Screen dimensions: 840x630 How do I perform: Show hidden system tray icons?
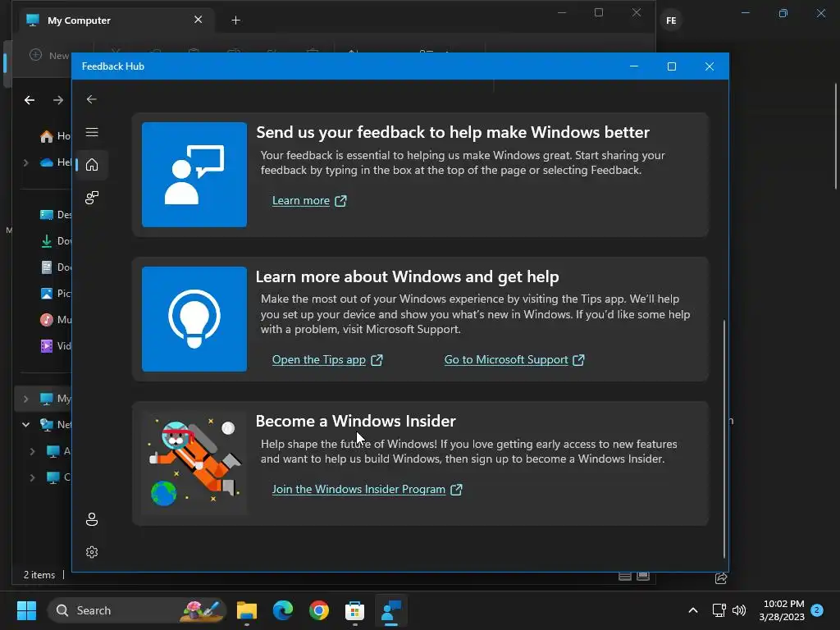click(x=692, y=610)
